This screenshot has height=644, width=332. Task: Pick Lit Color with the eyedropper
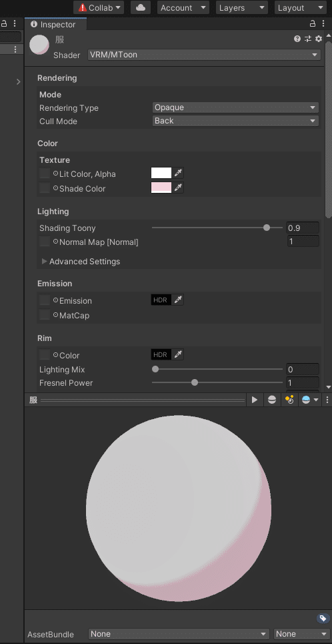pos(178,173)
